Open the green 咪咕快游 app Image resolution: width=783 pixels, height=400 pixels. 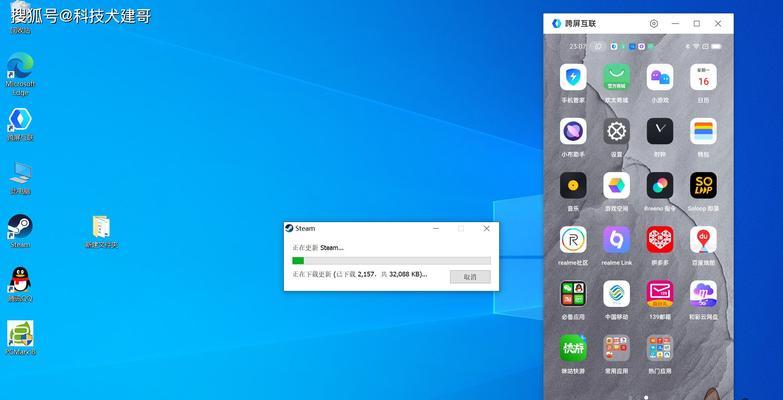pos(573,348)
